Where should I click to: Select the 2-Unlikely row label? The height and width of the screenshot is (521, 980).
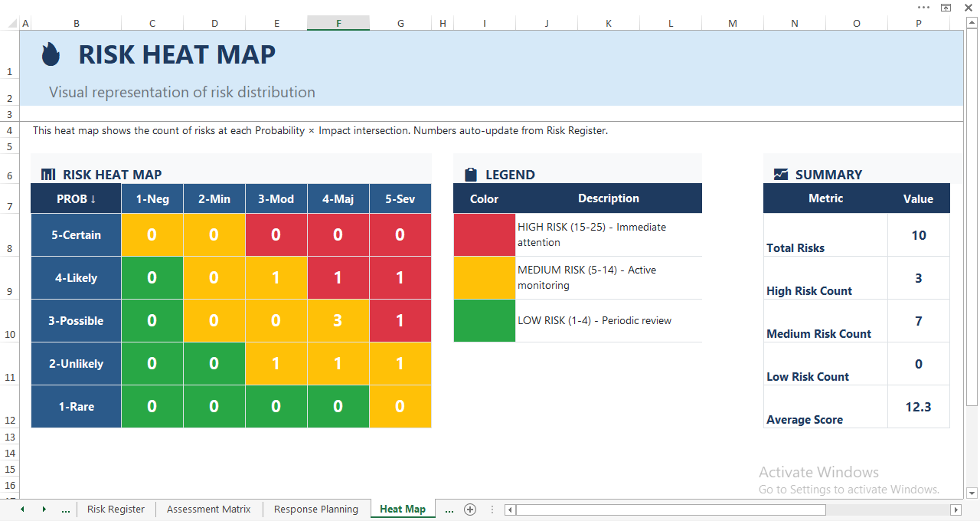[76, 364]
